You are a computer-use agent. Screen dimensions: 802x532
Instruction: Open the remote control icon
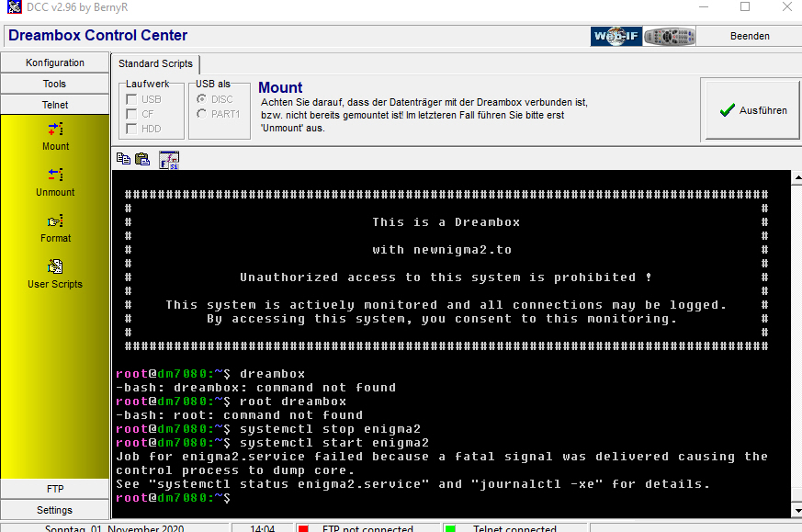point(670,37)
